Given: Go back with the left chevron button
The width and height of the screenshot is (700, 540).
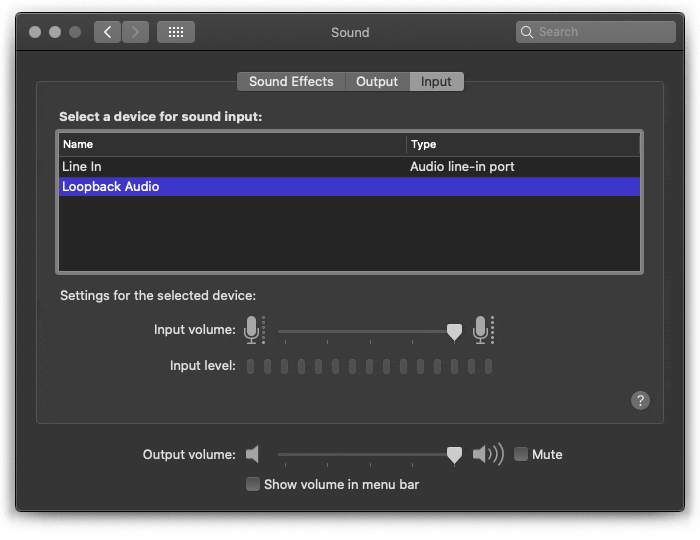Looking at the screenshot, I should tap(107, 32).
